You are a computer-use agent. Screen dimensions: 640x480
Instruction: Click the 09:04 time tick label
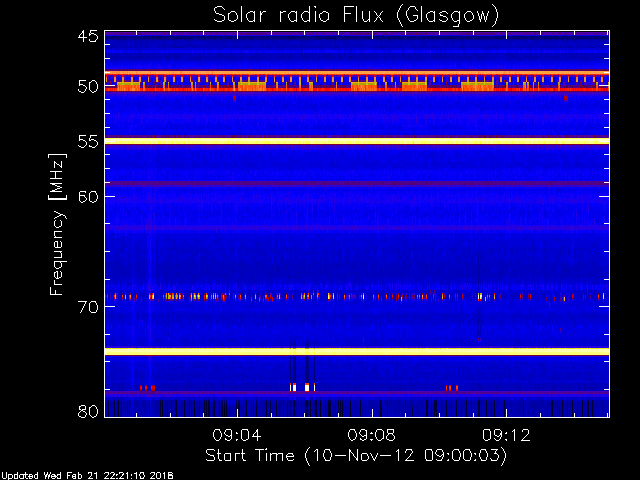(x=237, y=436)
